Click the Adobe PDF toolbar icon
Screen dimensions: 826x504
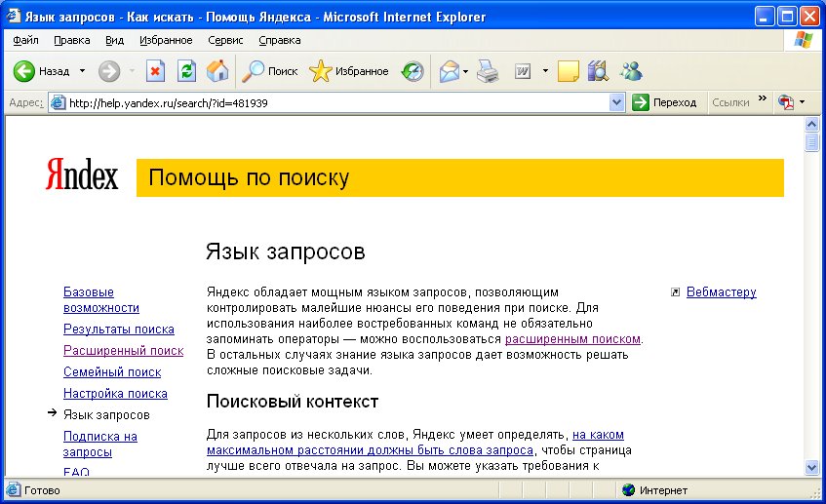pyautogui.click(x=786, y=102)
